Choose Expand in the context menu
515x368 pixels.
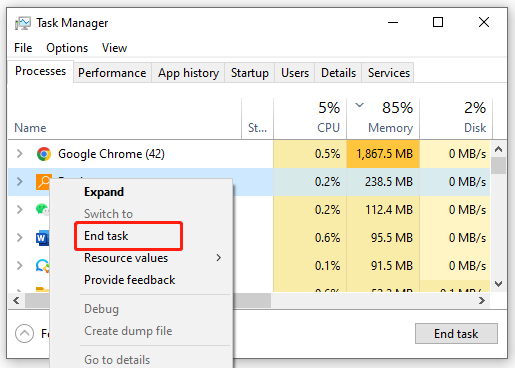click(104, 192)
